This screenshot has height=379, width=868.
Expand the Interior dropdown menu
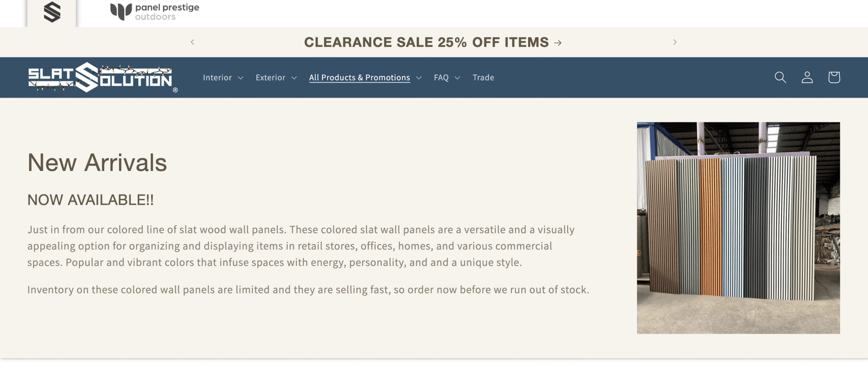click(x=240, y=78)
